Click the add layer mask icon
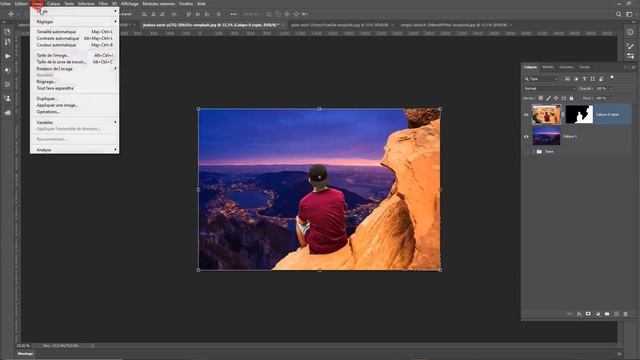The width and height of the screenshot is (640, 360). (x=588, y=314)
